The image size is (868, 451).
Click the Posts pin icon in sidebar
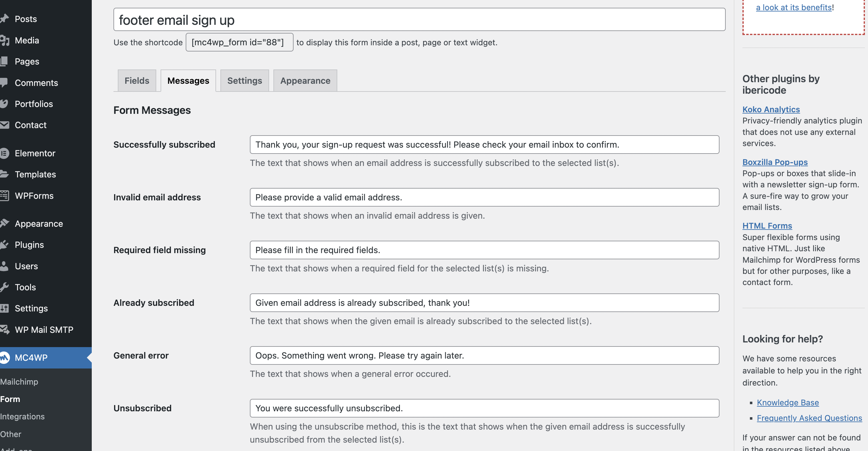[x=4, y=19]
